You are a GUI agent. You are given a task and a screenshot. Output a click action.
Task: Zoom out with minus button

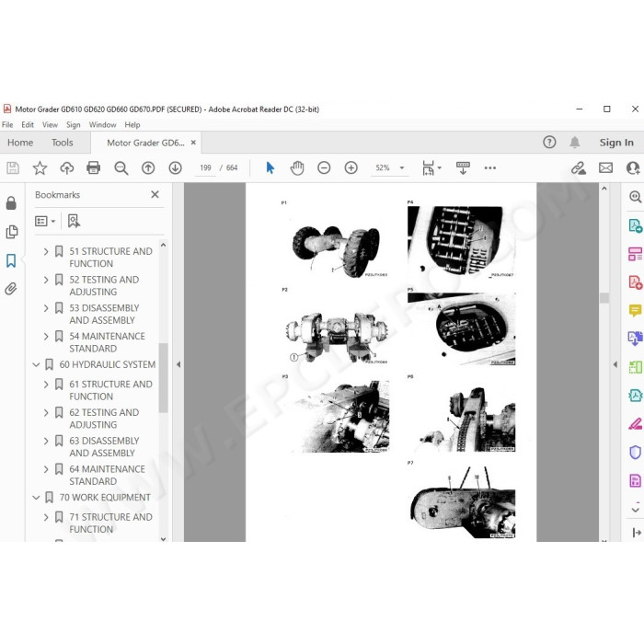pyautogui.click(x=324, y=167)
